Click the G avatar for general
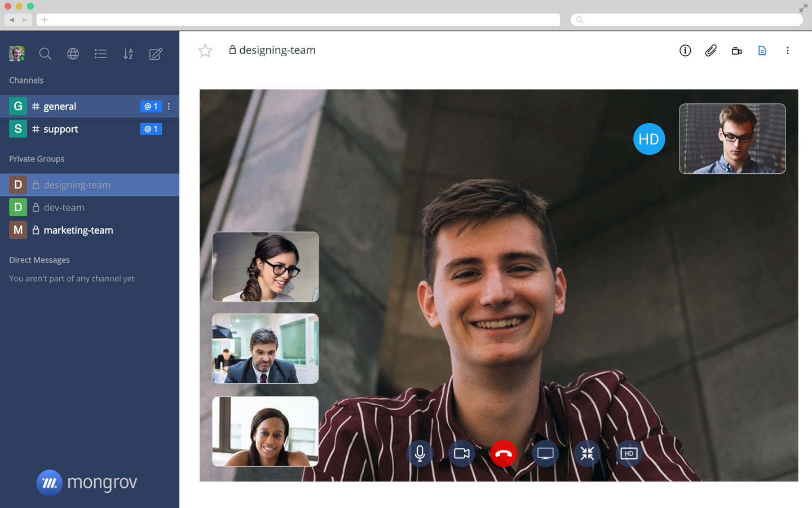The image size is (812, 508). tap(18, 106)
